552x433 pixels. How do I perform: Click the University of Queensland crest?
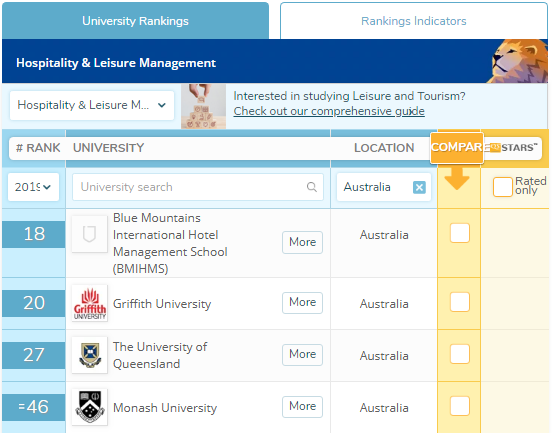click(89, 355)
